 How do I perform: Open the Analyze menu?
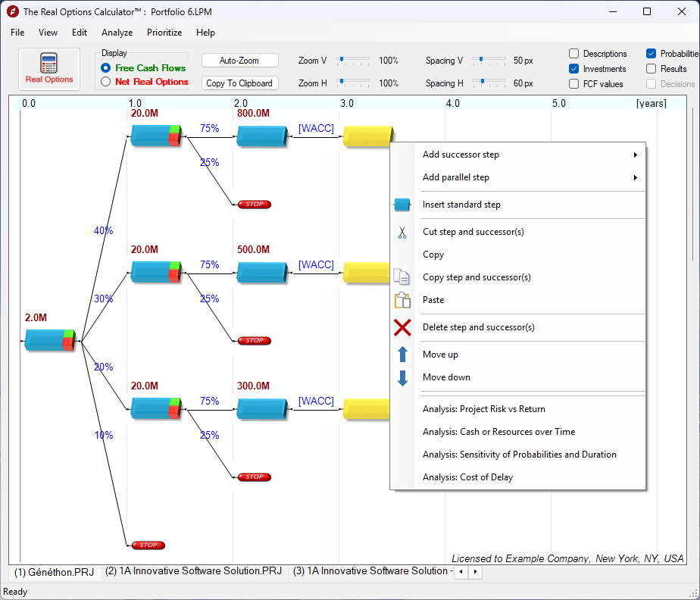(x=117, y=33)
